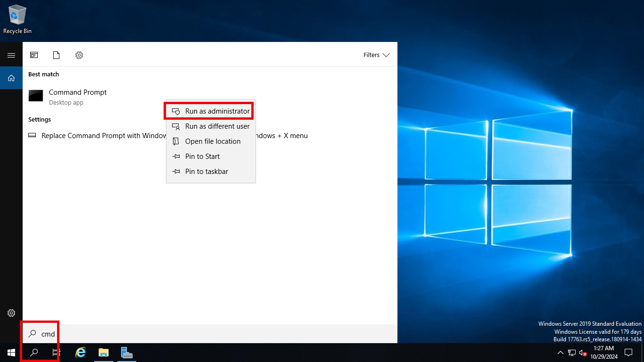The height and width of the screenshot is (362, 644).
Task: Filter search results by Documents icon
Action: point(57,55)
